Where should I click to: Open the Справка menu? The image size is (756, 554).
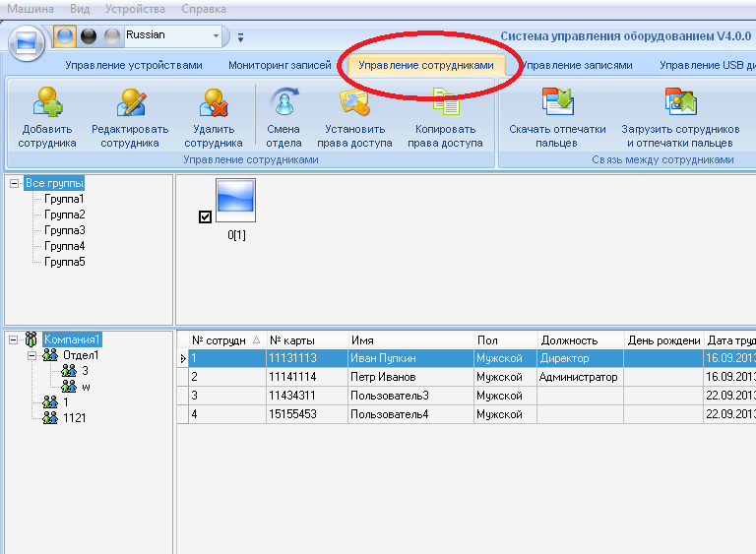(204, 9)
